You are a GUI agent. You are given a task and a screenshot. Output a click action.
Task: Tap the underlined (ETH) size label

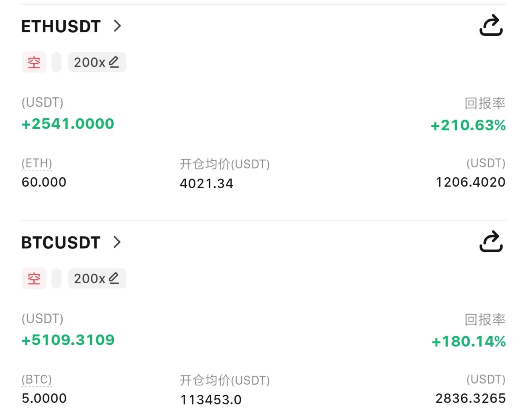click(x=37, y=164)
